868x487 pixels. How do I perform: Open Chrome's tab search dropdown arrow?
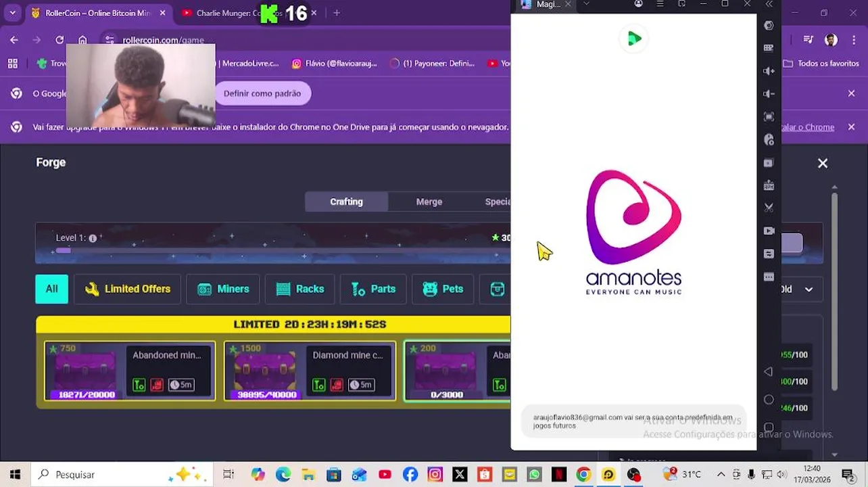pyautogui.click(x=12, y=13)
